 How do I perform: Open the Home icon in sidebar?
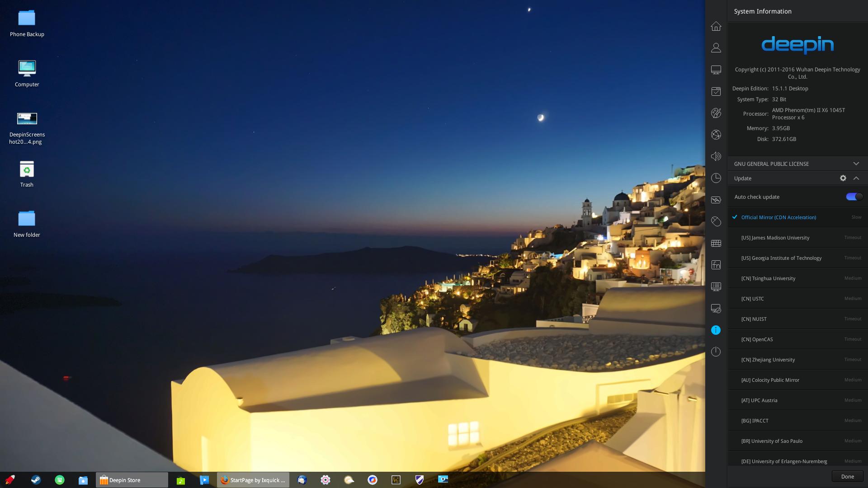[716, 26]
